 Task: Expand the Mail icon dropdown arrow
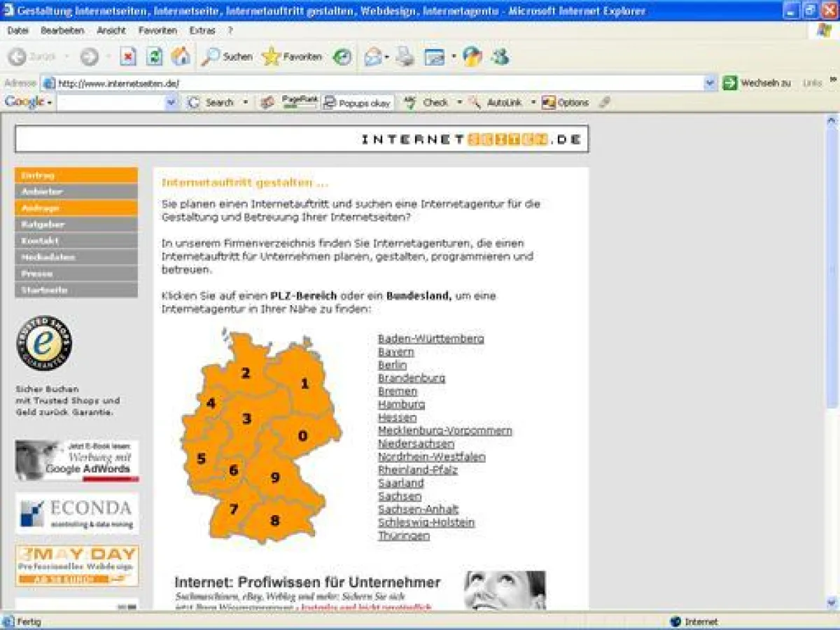coord(386,57)
